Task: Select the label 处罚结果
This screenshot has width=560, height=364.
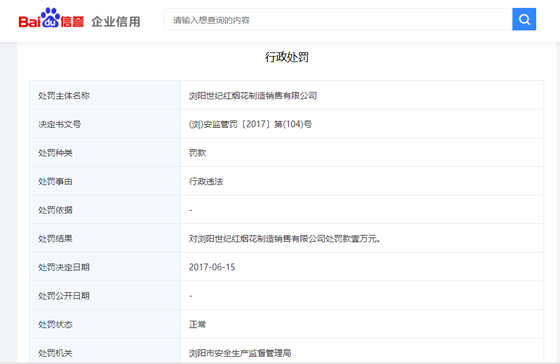Action: coord(55,239)
